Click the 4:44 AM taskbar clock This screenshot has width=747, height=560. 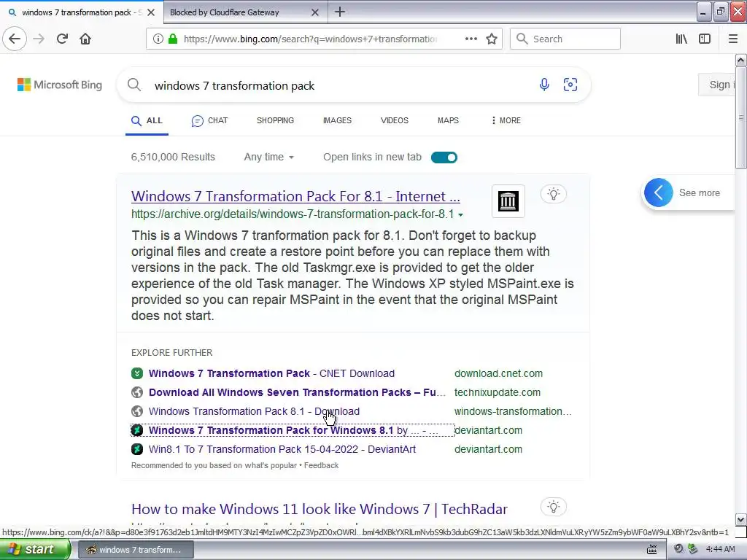[x=720, y=549]
